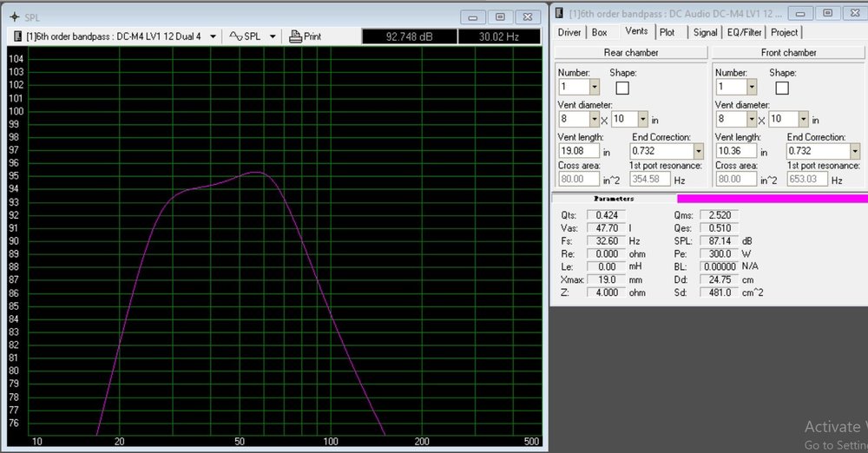The width and height of the screenshot is (868, 453).
Task: Open the Project tab
Action: tap(785, 33)
